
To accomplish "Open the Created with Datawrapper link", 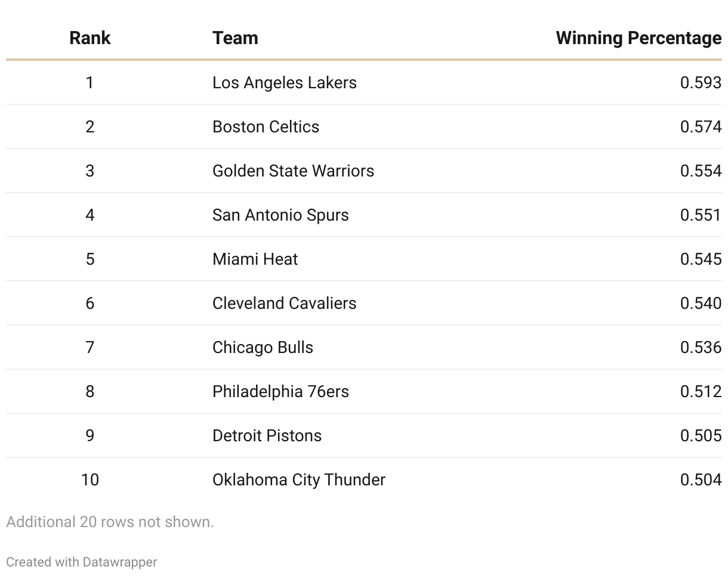I will [82, 562].
